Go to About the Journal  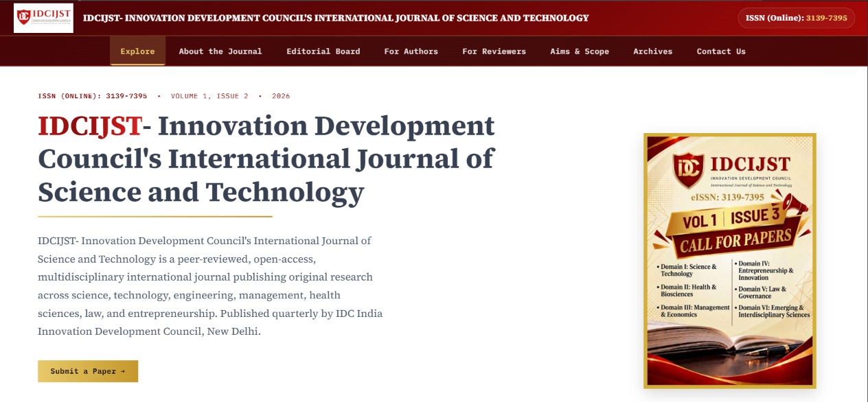click(x=220, y=51)
